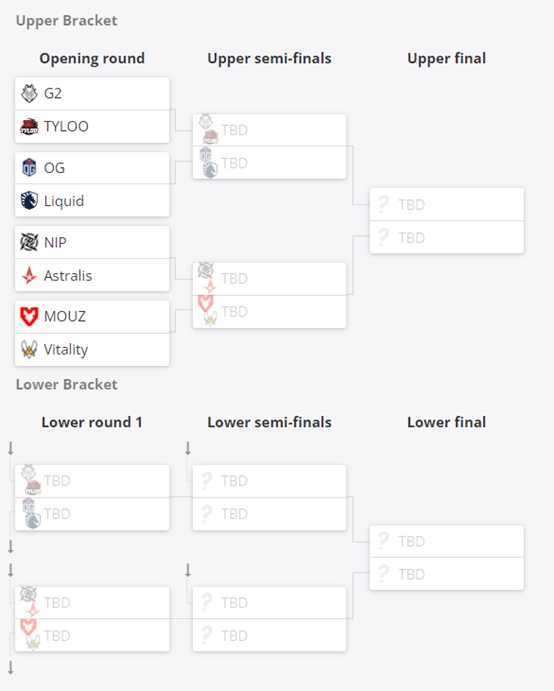The width and height of the screenshot is (554, 691).
Task: Click the OG team logo
Action: click(x=29, y=167)
